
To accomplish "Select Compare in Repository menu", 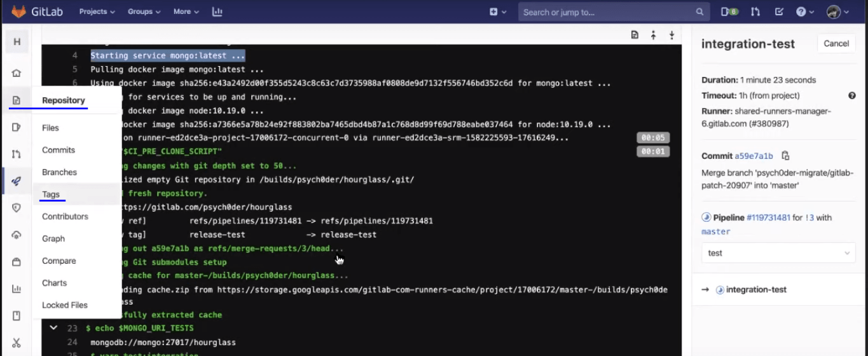I will point(59,261).
